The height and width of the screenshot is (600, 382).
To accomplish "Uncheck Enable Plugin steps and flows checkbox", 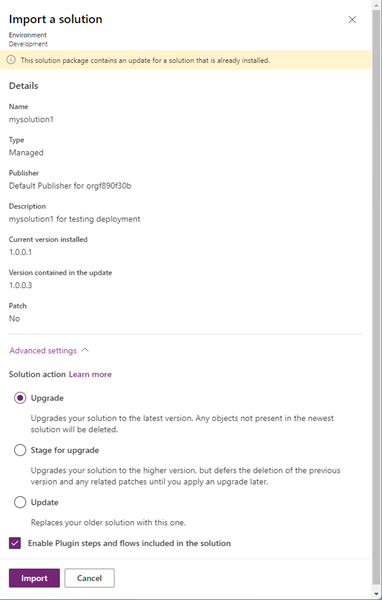I will coord(15,543).
